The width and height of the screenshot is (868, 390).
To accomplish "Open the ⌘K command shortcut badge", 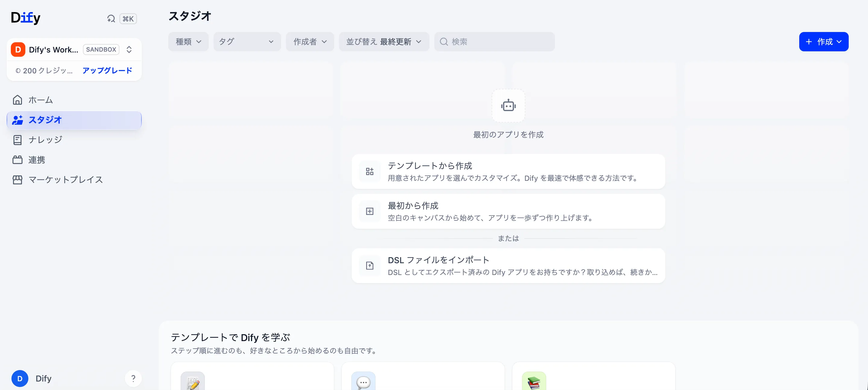I will point(128,18).
